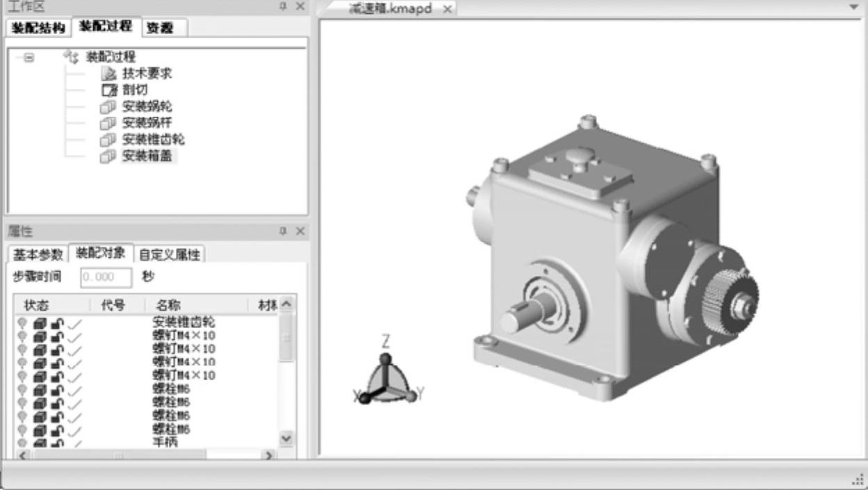868x490 pixels.
Task: Click the 安装箱盖 step cube icon
Action: pyautogui.click(x=107, y=156)
